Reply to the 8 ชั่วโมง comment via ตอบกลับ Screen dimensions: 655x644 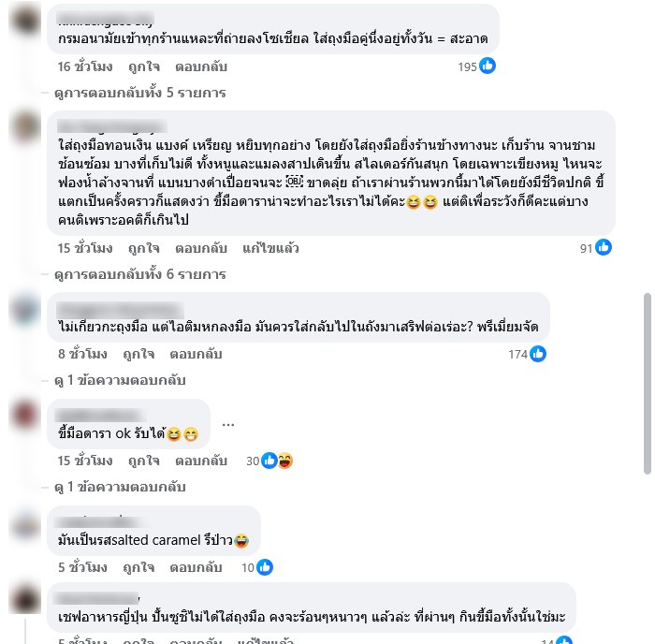click(196, 354)
